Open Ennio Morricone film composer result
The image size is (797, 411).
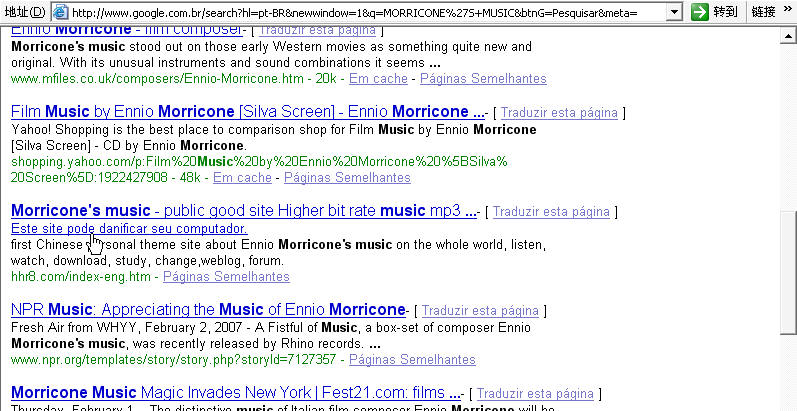click(127, 30)
